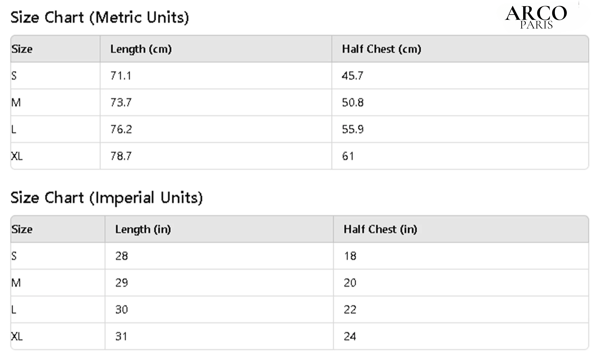Select the 22 inch half chest cell
This screenshot has width=604, height=364.
point(350,310)
